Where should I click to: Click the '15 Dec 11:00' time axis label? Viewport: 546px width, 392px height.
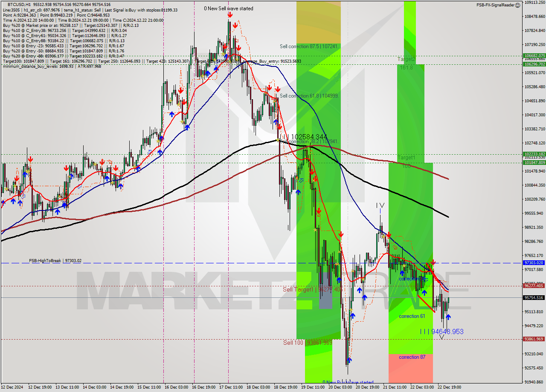pyautogui.click(x=149, y=387)
